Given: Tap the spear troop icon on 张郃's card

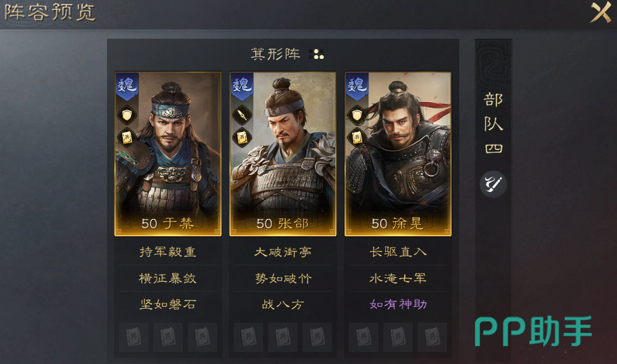Looking at the screenshot, I should (241, 115).
